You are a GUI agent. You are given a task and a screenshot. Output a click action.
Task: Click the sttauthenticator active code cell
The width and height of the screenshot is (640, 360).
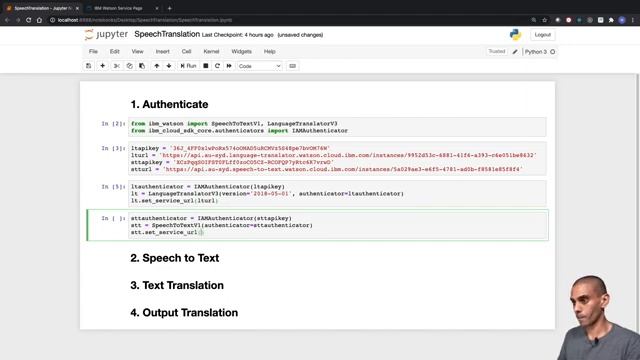(337, 225)
